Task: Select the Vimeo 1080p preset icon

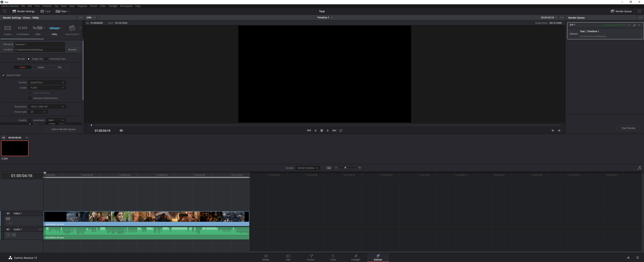Action: [54, 28]
